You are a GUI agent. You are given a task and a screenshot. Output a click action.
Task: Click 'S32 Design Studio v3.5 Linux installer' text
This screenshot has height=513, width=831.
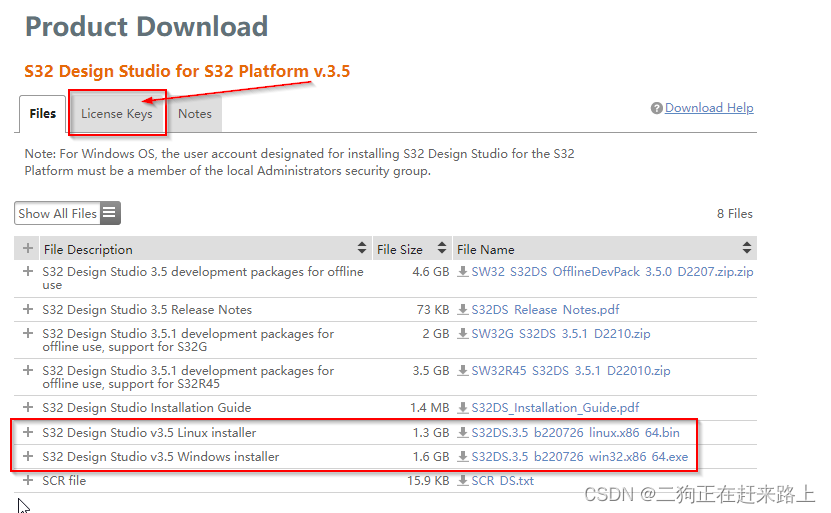pos(149,433)
